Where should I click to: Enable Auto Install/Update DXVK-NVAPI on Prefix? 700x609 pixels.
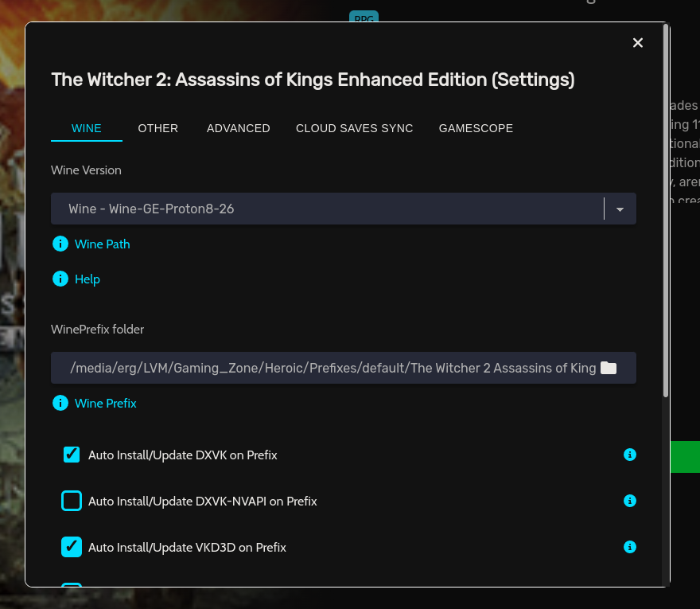72,501
